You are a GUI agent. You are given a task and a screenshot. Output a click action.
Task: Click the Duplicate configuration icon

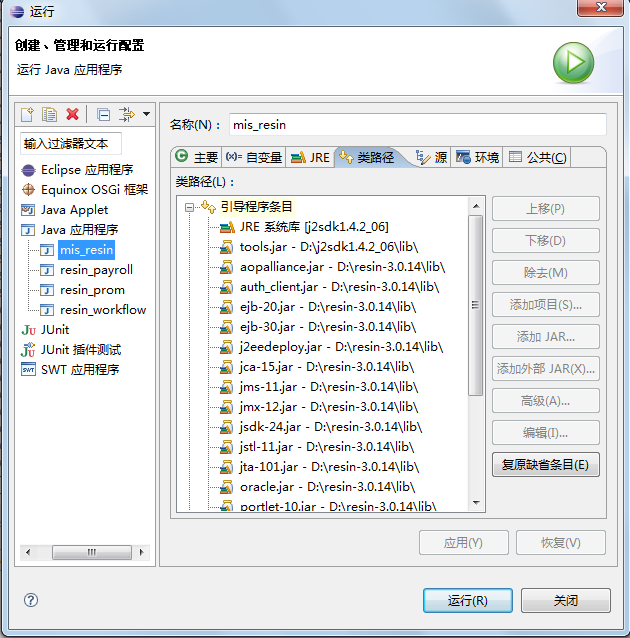(x=49, y=114)
